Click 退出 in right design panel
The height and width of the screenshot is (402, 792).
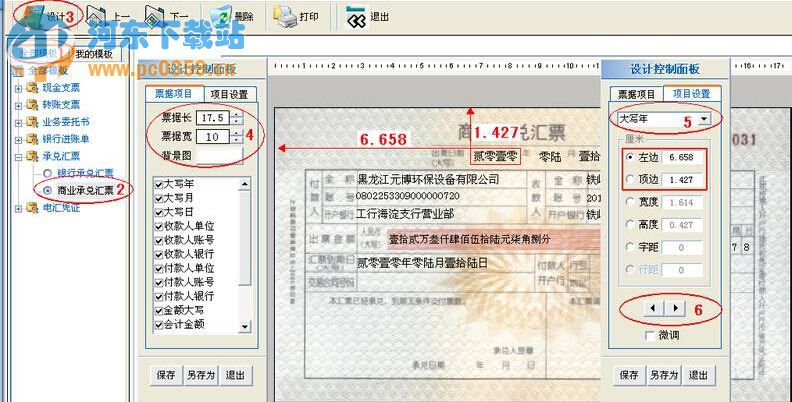pos(698,375)
